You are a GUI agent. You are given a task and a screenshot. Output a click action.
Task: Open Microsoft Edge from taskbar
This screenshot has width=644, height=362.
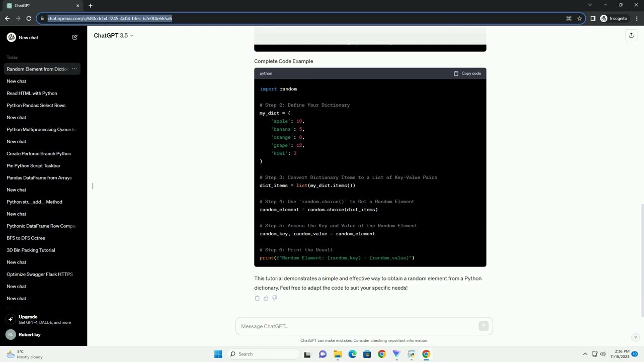click(x=352, y=354)
